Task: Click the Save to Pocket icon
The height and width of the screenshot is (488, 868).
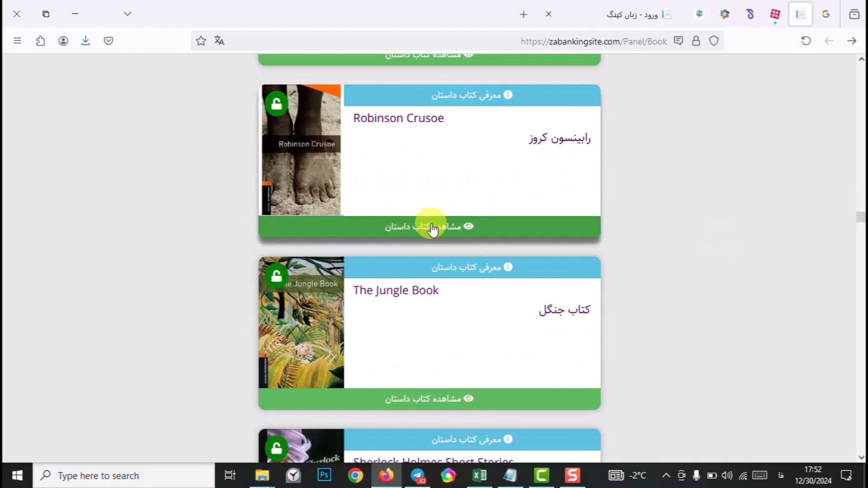Action: click(x=108, y=41)
